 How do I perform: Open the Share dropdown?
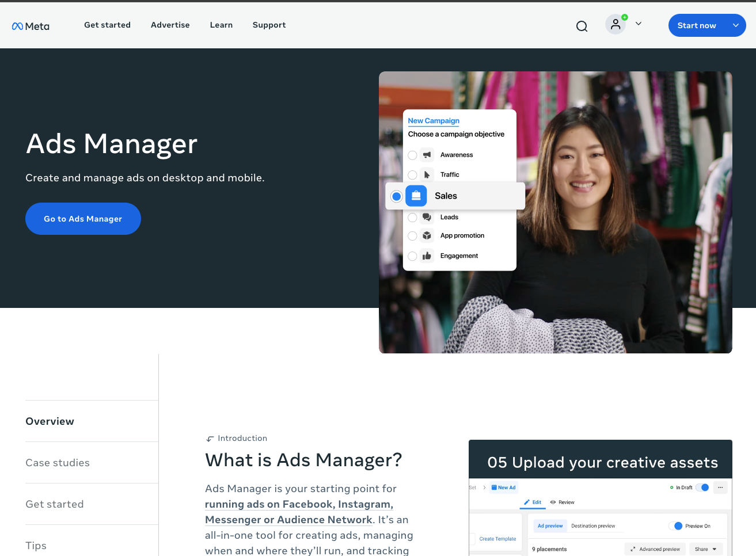[x=705, y=549]
